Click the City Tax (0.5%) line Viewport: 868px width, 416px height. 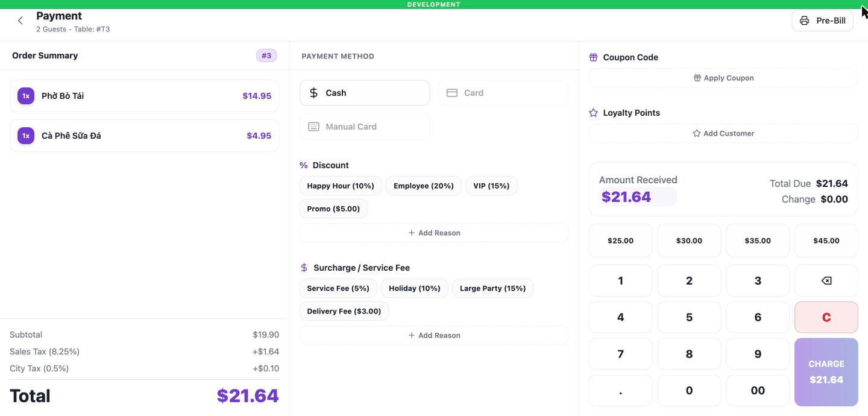145,368
